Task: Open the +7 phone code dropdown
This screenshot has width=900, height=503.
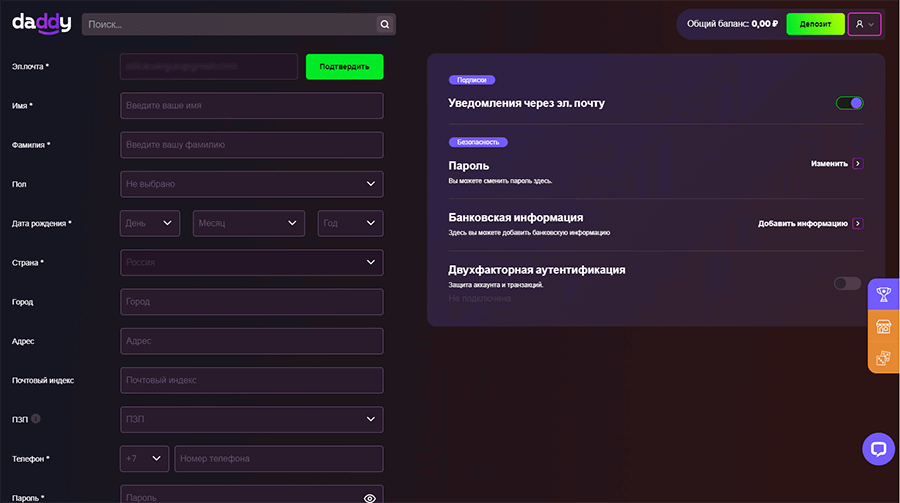Action: tap(144, 459)
